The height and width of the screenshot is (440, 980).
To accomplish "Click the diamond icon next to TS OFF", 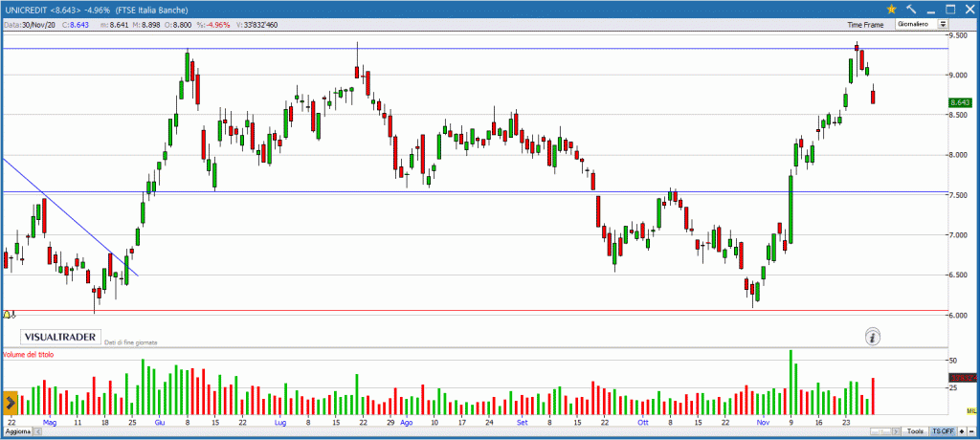I will [962, 432].
